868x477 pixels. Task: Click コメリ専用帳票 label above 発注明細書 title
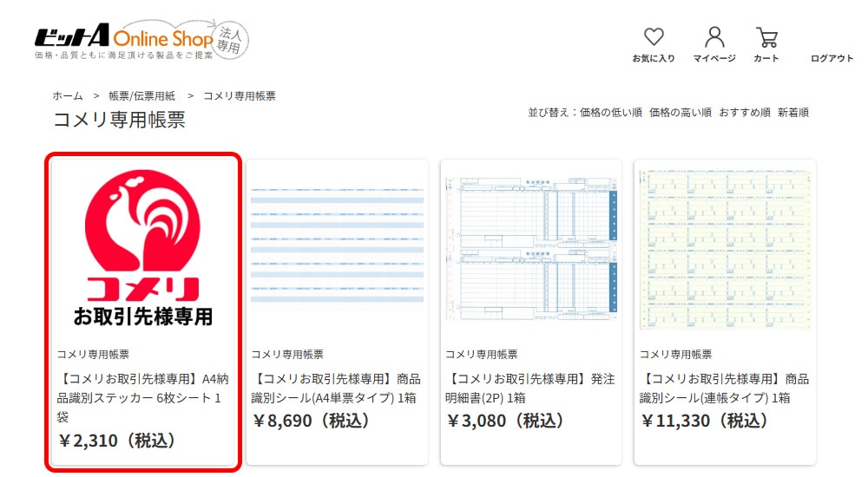482,354
